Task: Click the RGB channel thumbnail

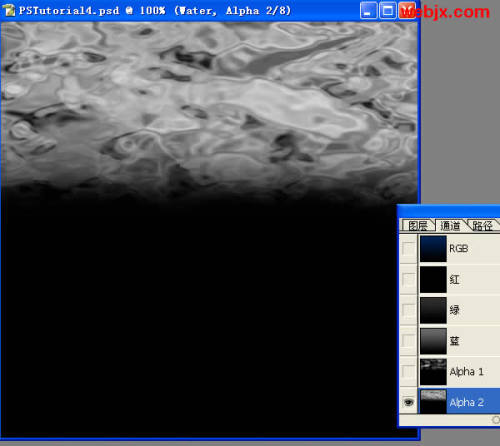Action: 433,249
